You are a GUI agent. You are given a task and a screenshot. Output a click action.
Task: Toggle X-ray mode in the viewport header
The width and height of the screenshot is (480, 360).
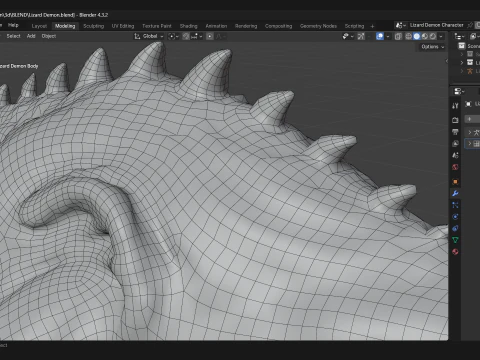tap(398, 36)
